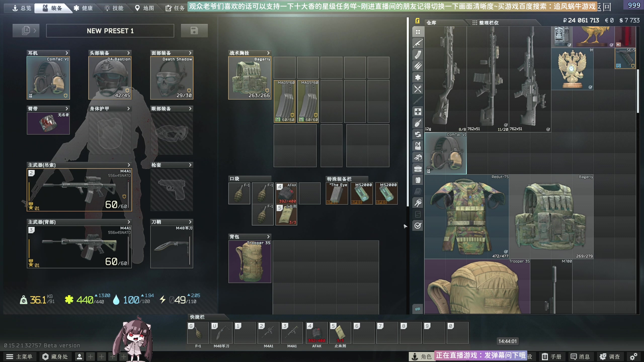Select 'The Eye' special slot item
644x362 pixels.
pos(337,193)
